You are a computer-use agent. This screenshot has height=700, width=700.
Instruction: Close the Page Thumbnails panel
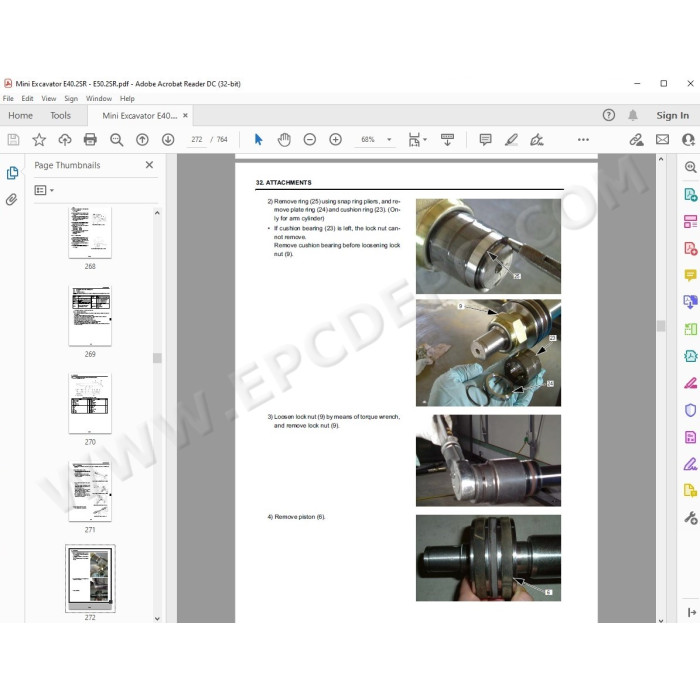[149, 165]
